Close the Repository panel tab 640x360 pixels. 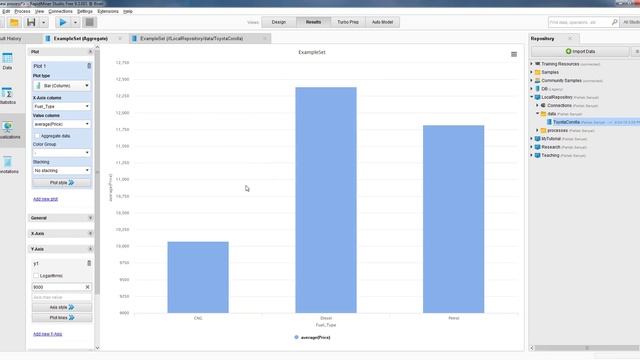pos(570,38)
